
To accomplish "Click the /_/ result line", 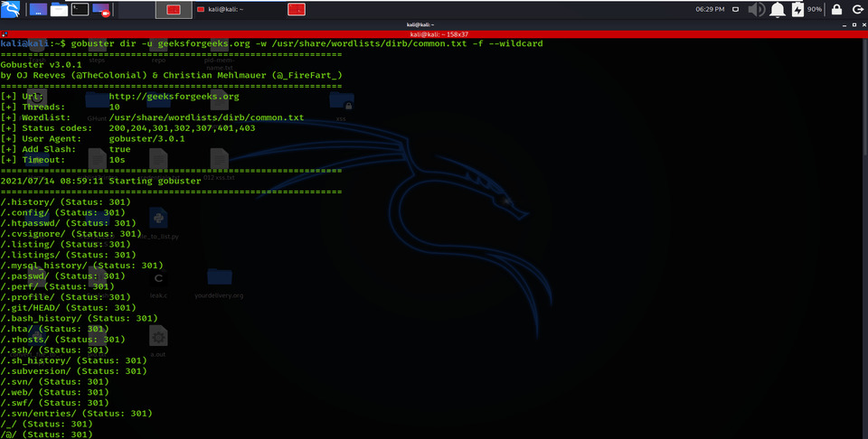I will pos(46,424).
